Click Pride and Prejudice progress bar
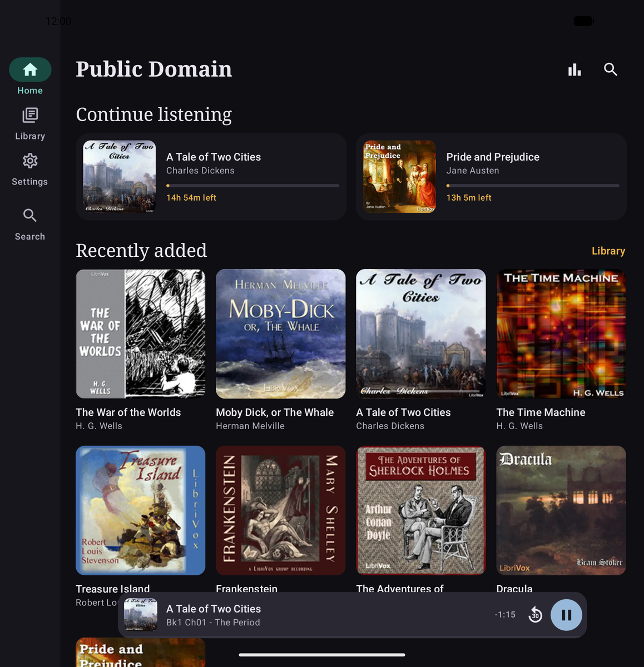Viewport: 644px width, 667px height. click(533, 186)
